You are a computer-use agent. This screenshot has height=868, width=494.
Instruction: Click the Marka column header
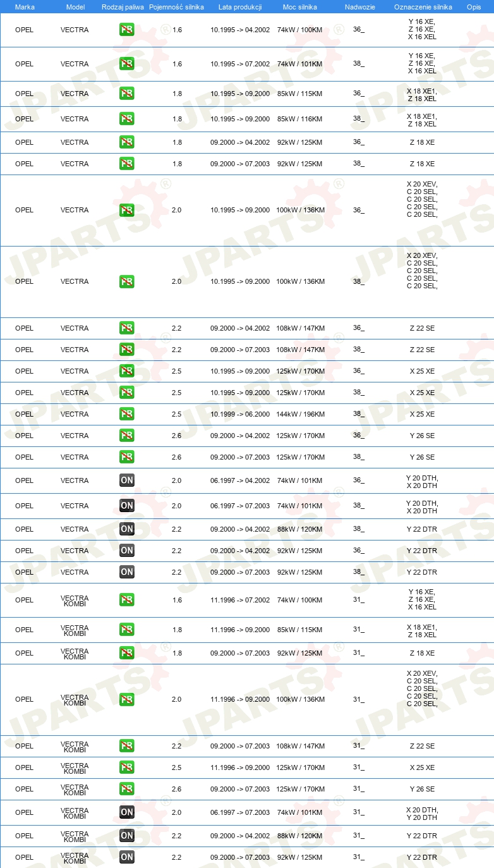25,7
